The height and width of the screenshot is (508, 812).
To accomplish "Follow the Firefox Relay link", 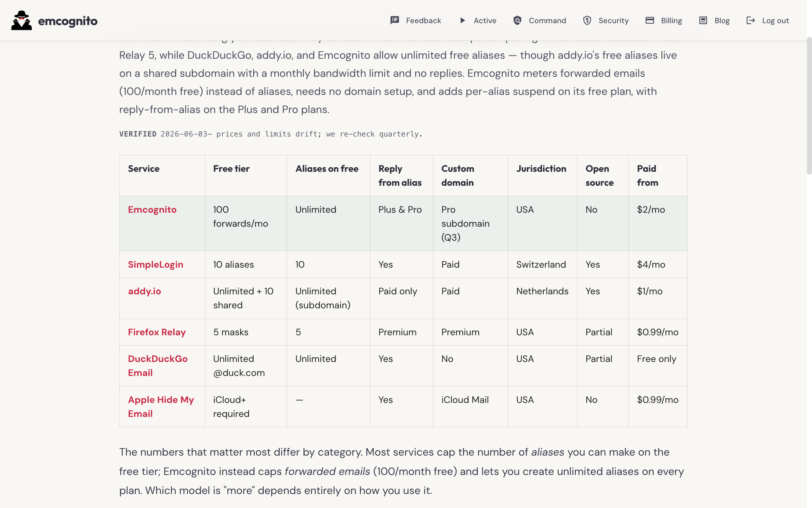I will pos(157,332).
